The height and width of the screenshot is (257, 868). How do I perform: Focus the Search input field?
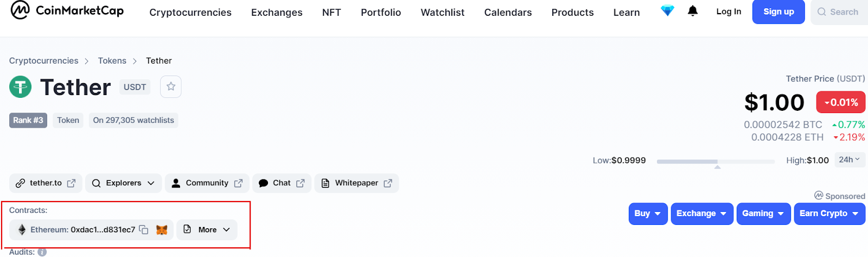click(839, 12)
